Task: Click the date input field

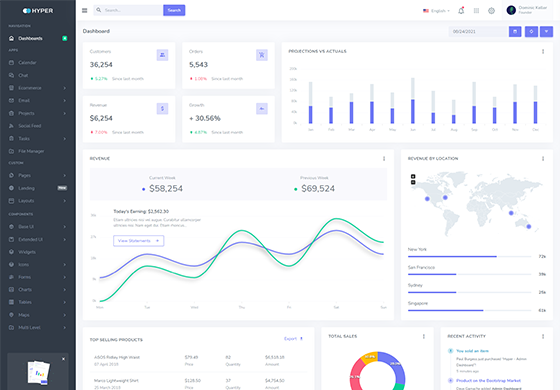Action: pos(479,31)
